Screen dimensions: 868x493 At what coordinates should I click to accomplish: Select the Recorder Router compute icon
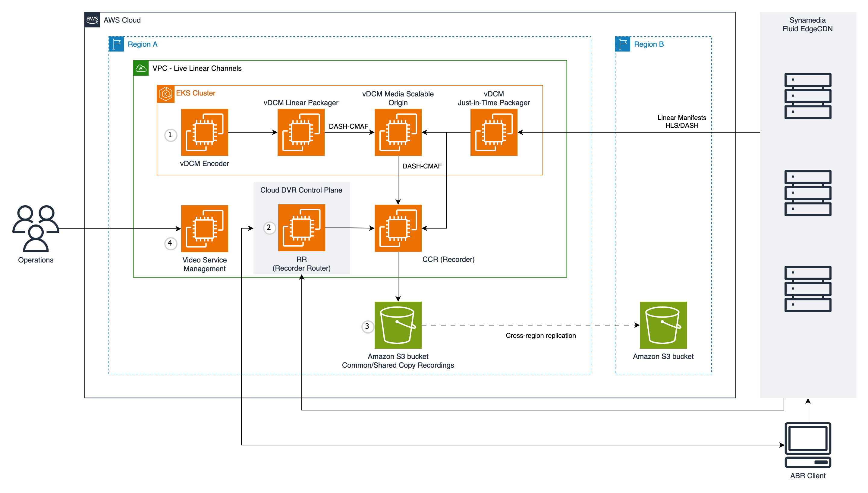(x=301, y=228)
